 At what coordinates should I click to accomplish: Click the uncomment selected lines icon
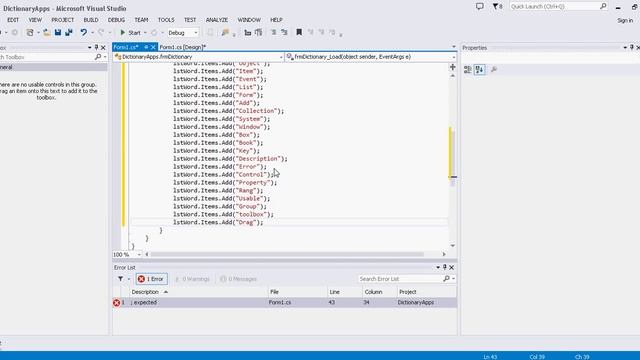coord(284,32)
